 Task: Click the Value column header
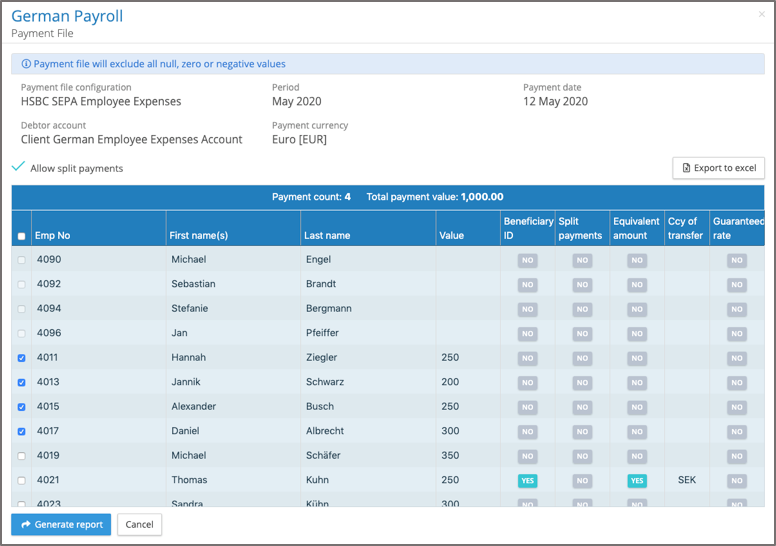[x=451, y=236]
